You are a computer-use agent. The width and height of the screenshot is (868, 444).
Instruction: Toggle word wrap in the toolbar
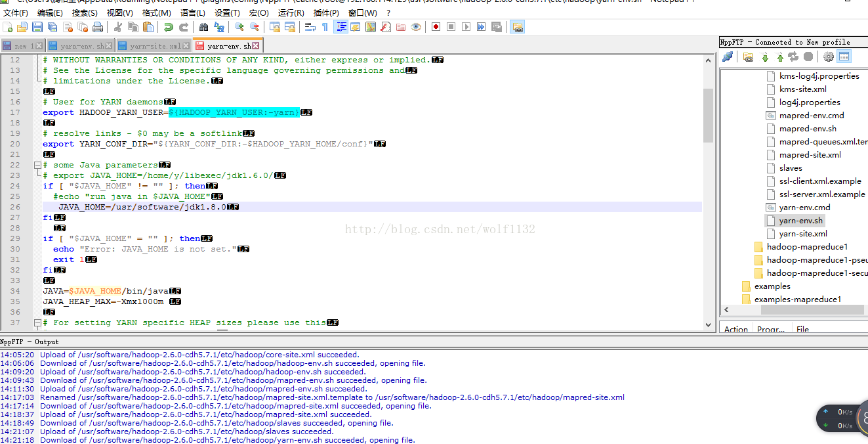tap(310, 27)
